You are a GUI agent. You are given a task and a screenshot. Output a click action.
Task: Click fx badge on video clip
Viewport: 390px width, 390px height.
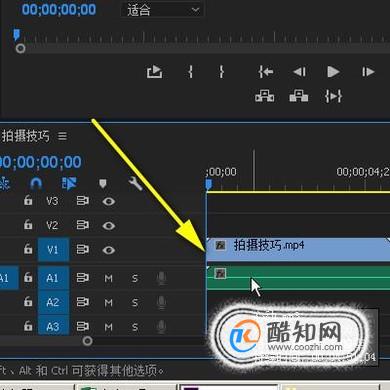(x=220, y=246)
